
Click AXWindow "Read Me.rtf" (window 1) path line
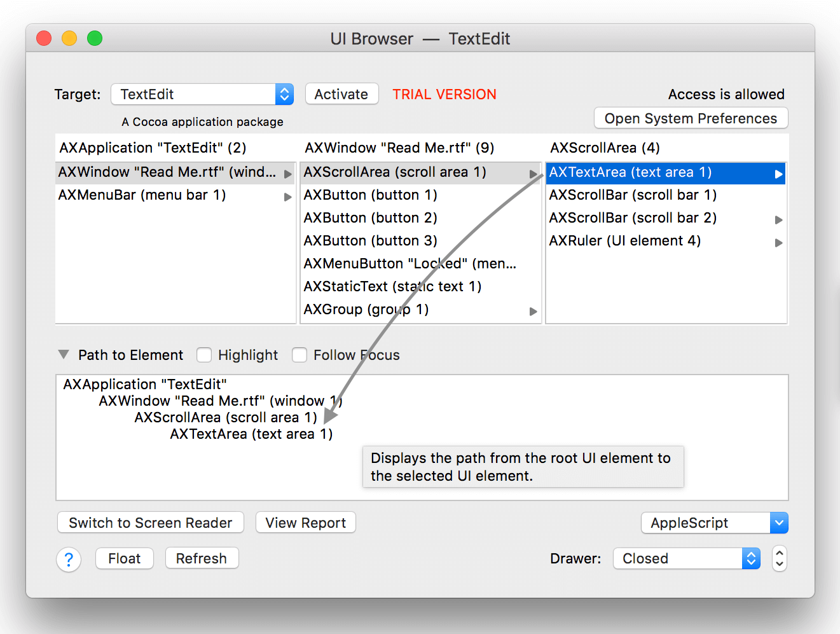click(221, 401)
